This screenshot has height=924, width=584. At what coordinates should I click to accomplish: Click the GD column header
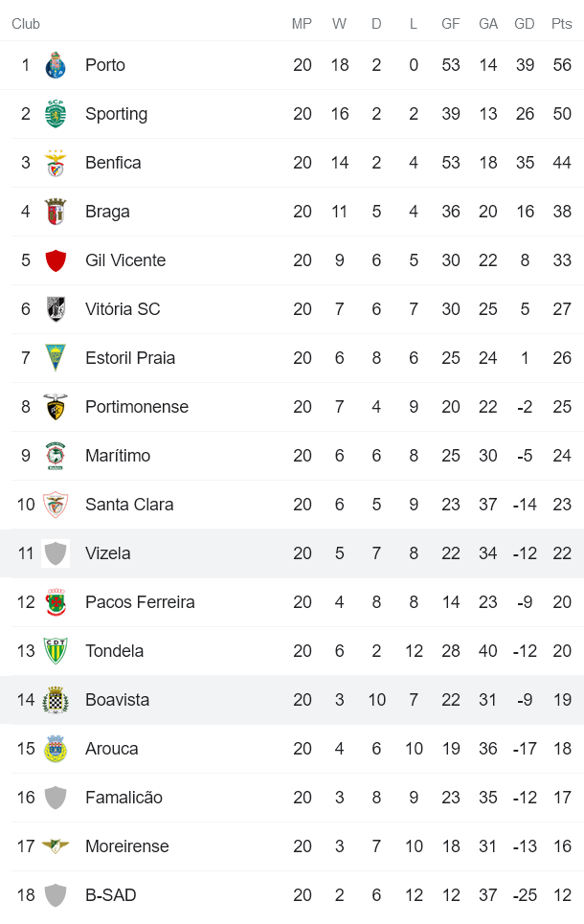[525, 24]
